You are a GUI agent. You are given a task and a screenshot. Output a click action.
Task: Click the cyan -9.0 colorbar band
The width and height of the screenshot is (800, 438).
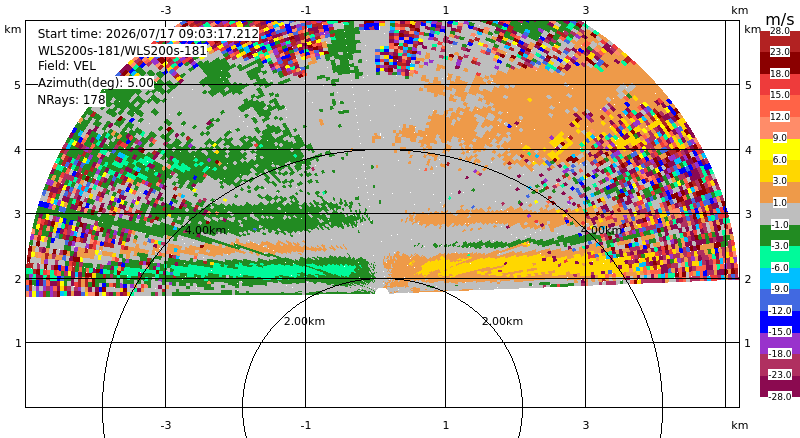click(780, 278)
